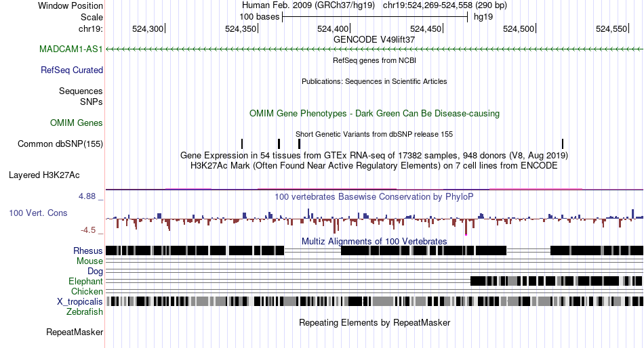Select the OMIM Genes track label
The width and height of the screenshot is (644, 348).
point(77,123)
